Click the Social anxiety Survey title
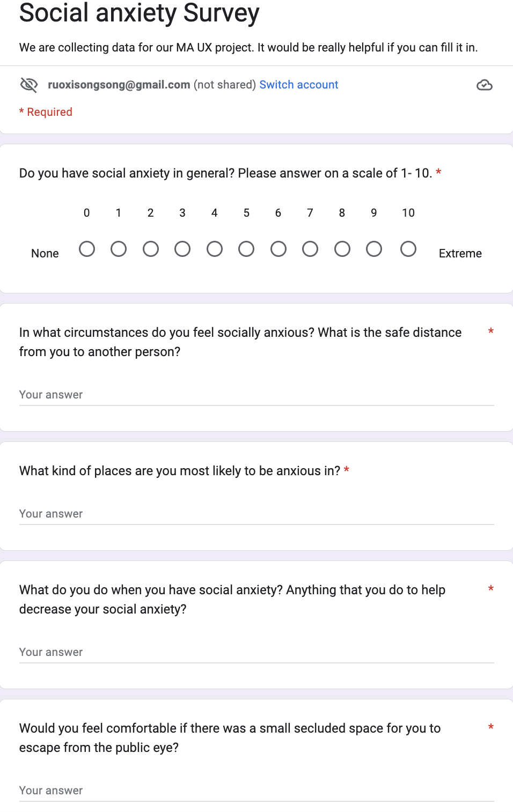 pos(140,13)
